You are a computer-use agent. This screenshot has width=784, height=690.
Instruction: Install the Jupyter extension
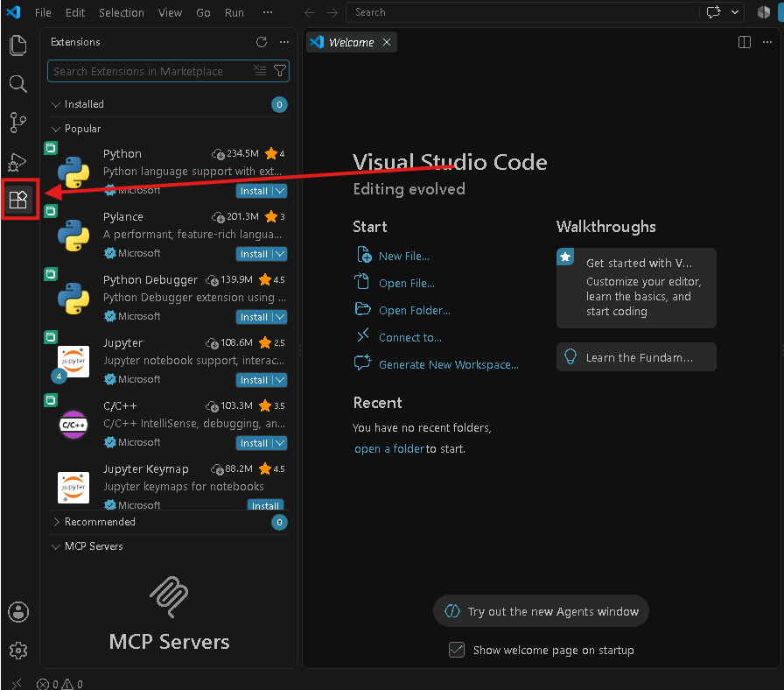[254, 380]
